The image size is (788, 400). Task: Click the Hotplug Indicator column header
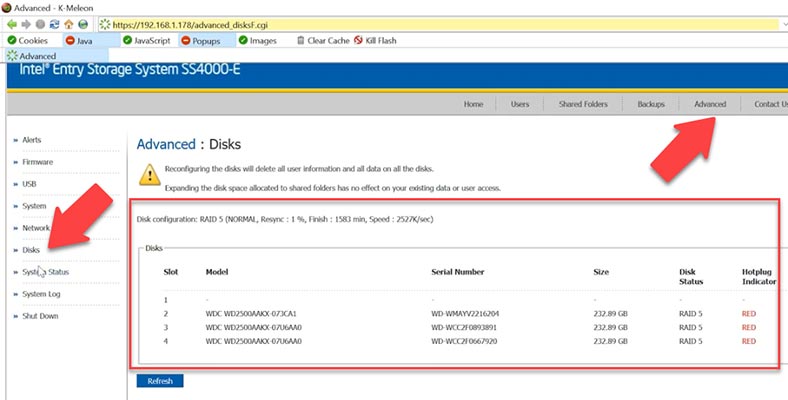(x=759, y=277)
